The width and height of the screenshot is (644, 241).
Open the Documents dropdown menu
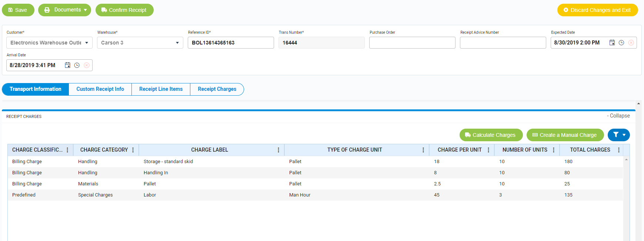tap(65, 10)
